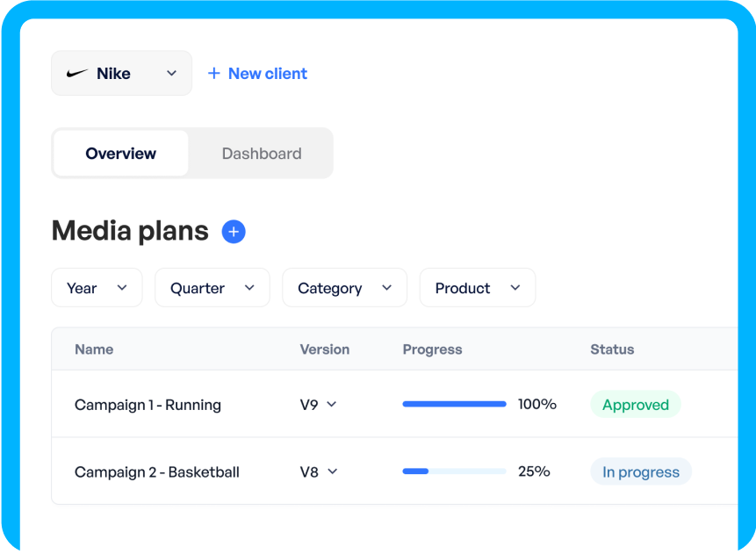Expand the V8 version chevron
This screenshot has width=756, height=554.
[x=332, y=471]
